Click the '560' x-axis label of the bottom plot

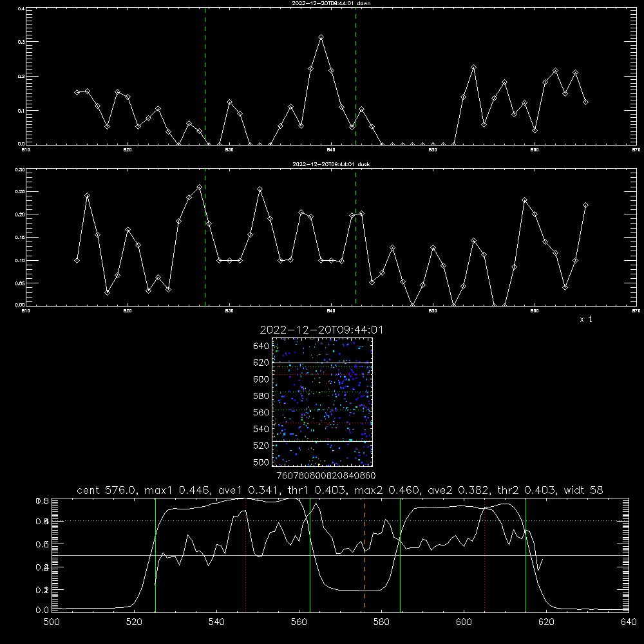tap(299, 622)
